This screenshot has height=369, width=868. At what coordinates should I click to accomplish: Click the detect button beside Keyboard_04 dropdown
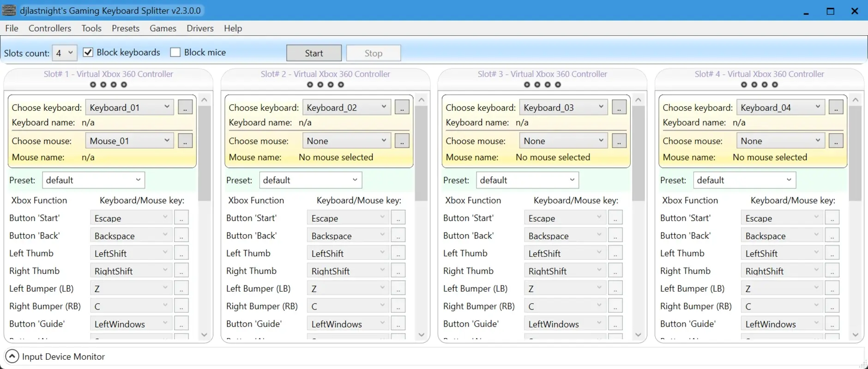click(836, 107)
